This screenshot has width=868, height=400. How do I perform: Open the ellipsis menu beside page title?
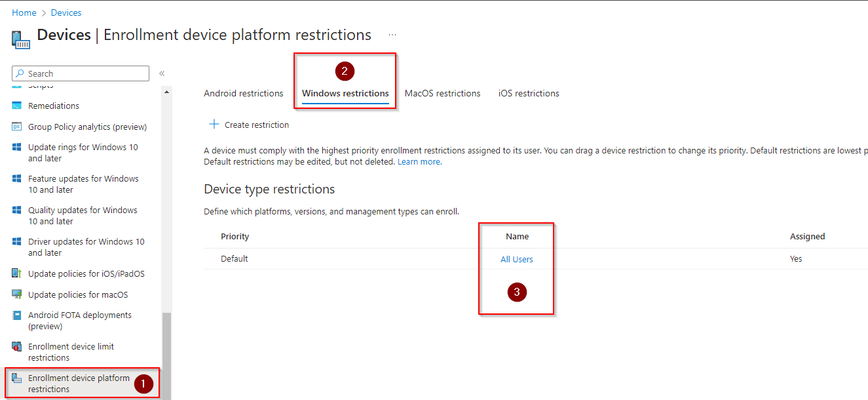(x=392, y=35)
